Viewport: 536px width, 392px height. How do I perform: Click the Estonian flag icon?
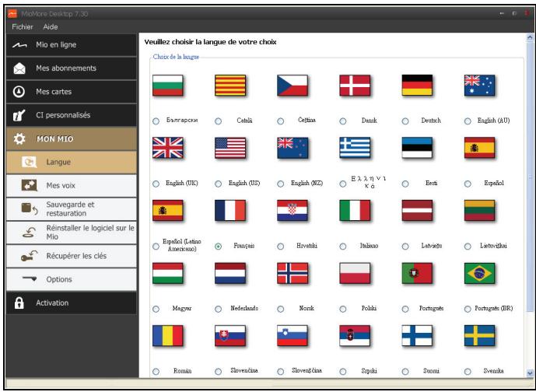(417, 148)
